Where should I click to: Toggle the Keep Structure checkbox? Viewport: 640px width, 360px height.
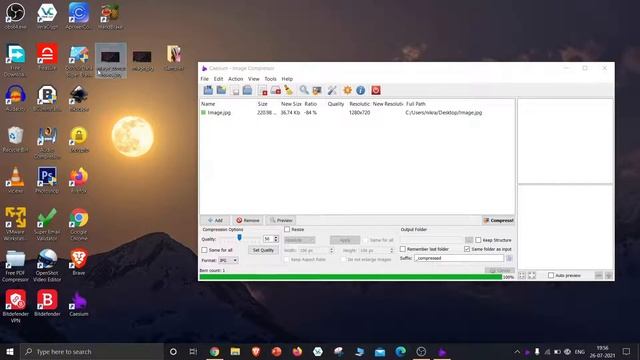[x=478, y=240]
